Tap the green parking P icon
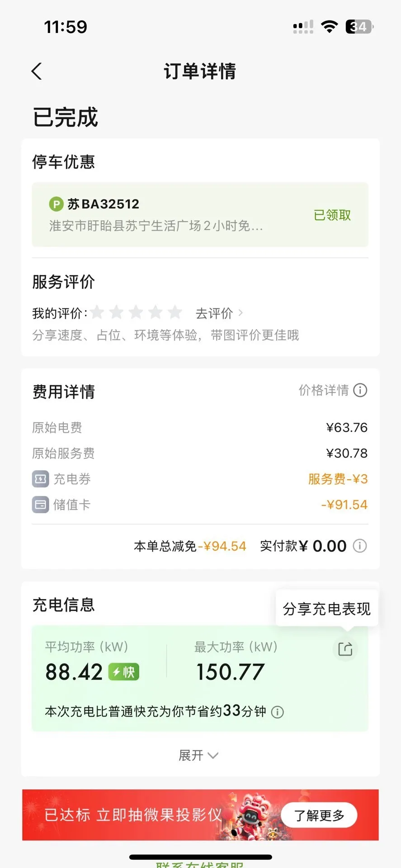 pyautogui.click(x=56, y=204)
